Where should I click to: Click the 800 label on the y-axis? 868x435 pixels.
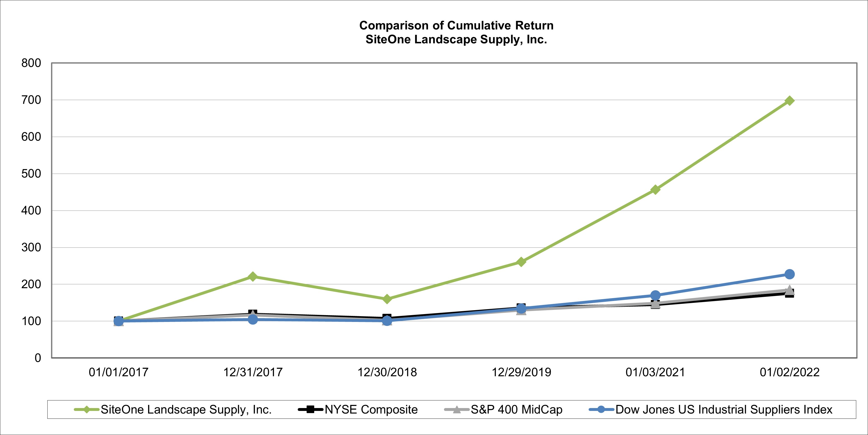click(31, 63)
